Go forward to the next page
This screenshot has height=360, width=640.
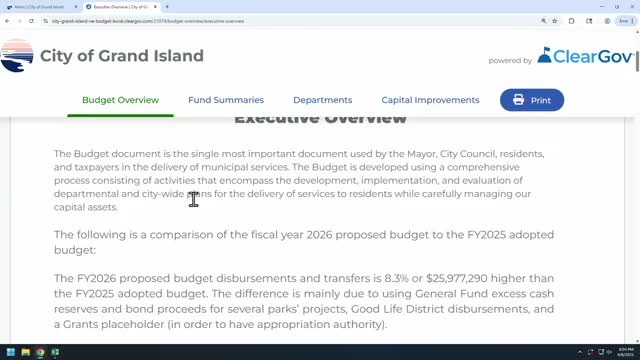click(20, 21)
